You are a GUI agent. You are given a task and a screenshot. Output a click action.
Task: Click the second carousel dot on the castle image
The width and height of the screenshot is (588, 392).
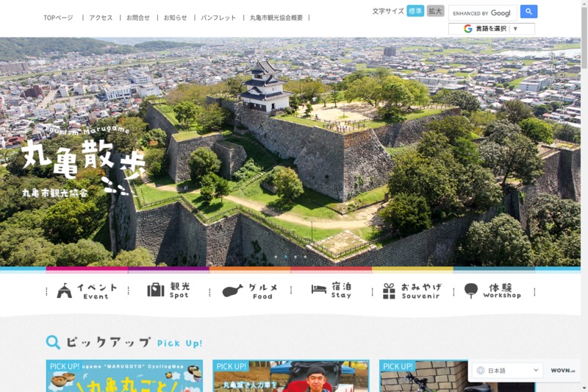[286, 257]
